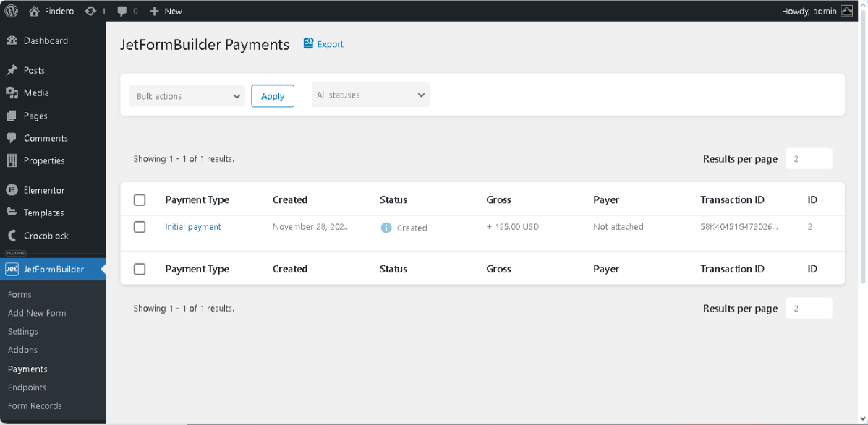This screenshot has width=868, height=425.
Task: Click the blue info icon beside Created status
Action: 387,227
